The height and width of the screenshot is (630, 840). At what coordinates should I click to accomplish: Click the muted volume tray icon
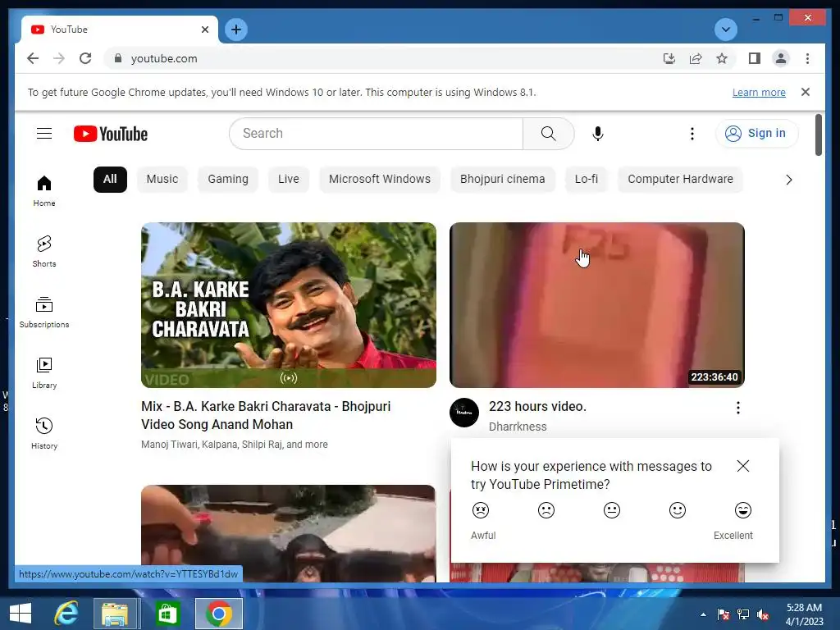point(764,614)
